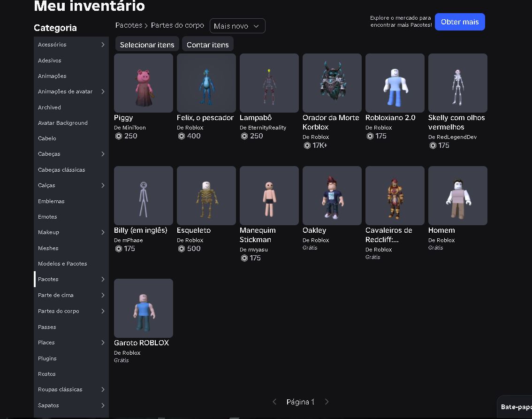The image size is (532, 419).
Task: Click the Homem item title
Action: [441, 230]
